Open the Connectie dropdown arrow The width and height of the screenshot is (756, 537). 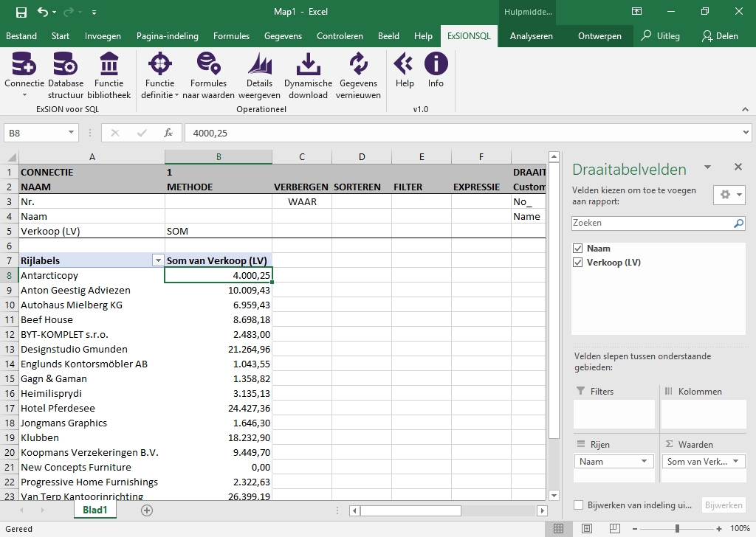pos(24,95)
